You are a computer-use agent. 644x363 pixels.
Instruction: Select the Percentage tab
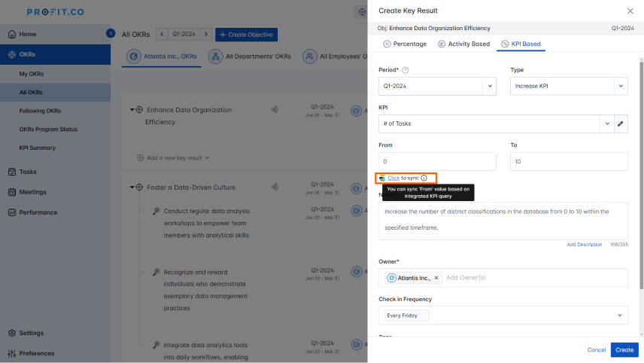pos(405,44)
